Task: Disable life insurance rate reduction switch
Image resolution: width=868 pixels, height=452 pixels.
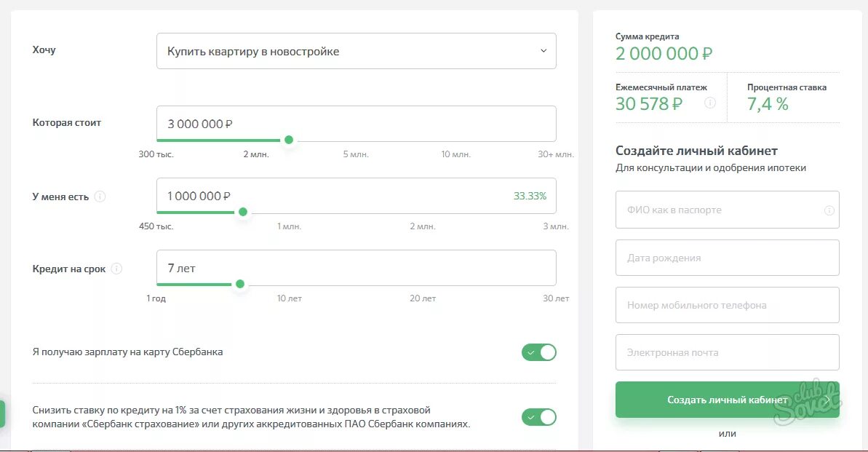Action: click(538, 417)
